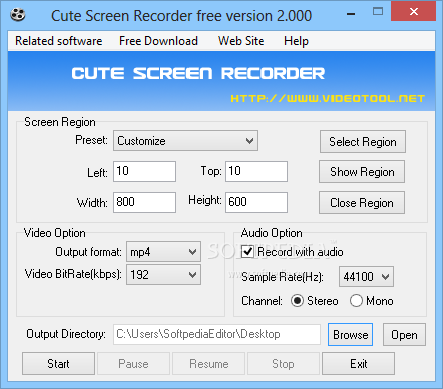The height and width of the screenshot is (389, 443).
Task: Click the Show Region button
Action: (362, 172)
